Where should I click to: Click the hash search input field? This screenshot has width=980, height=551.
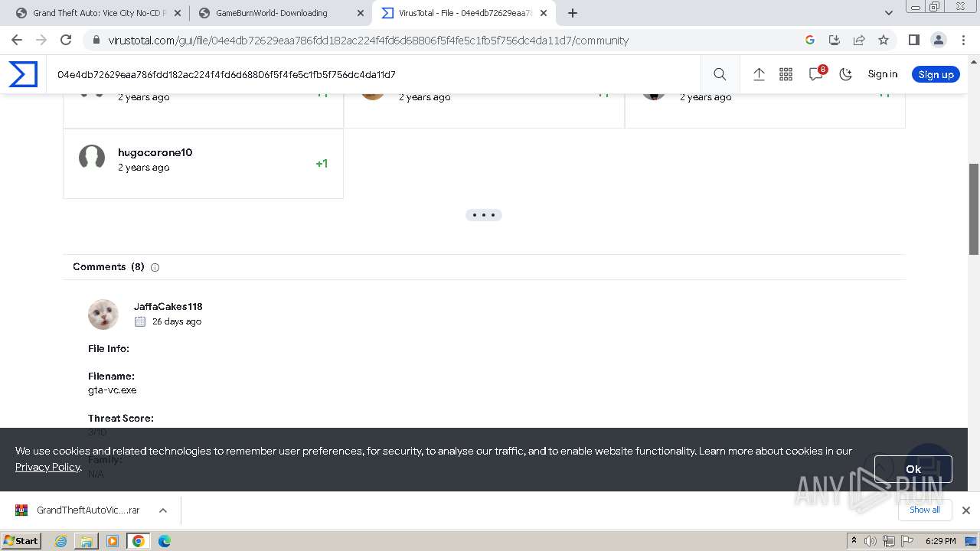point(375,74)
